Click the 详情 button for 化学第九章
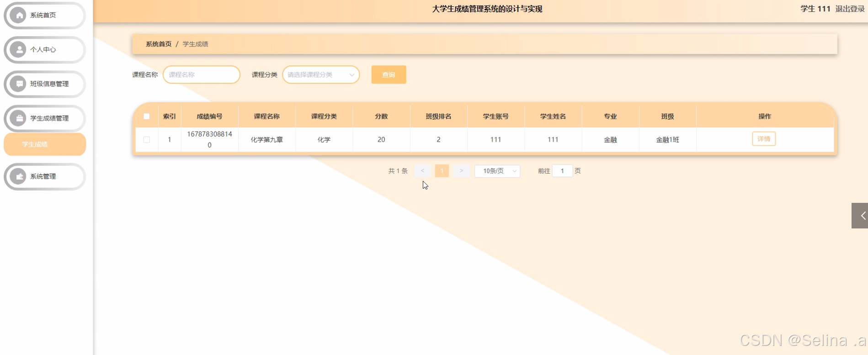 click(x=764, y=139)
